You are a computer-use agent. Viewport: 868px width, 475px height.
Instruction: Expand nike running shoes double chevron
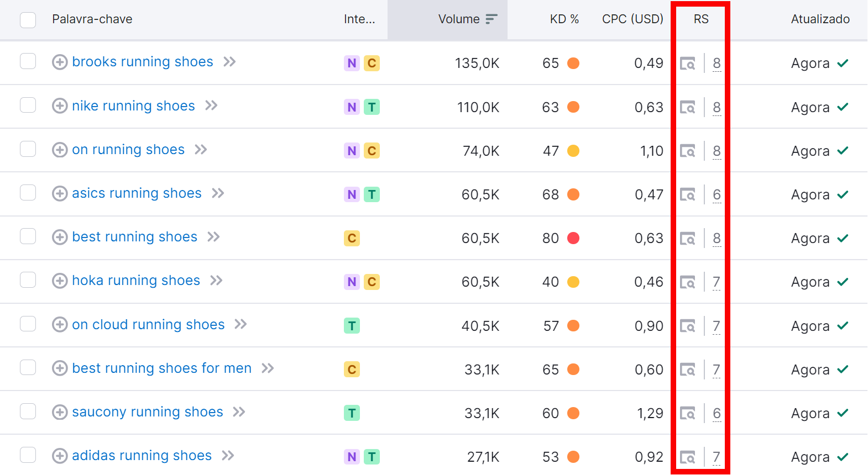(211, 105)
